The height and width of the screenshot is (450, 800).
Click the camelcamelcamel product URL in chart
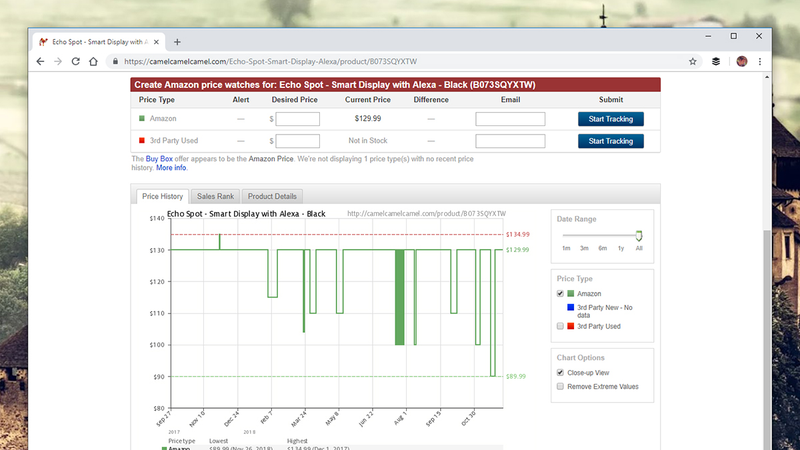(x=427, y=214)
